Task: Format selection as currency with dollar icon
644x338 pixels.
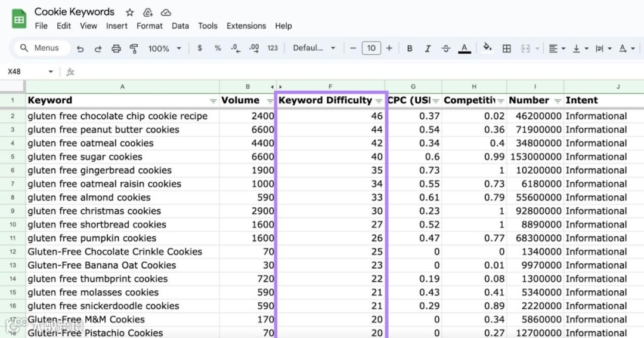Action: click(200, 48)
